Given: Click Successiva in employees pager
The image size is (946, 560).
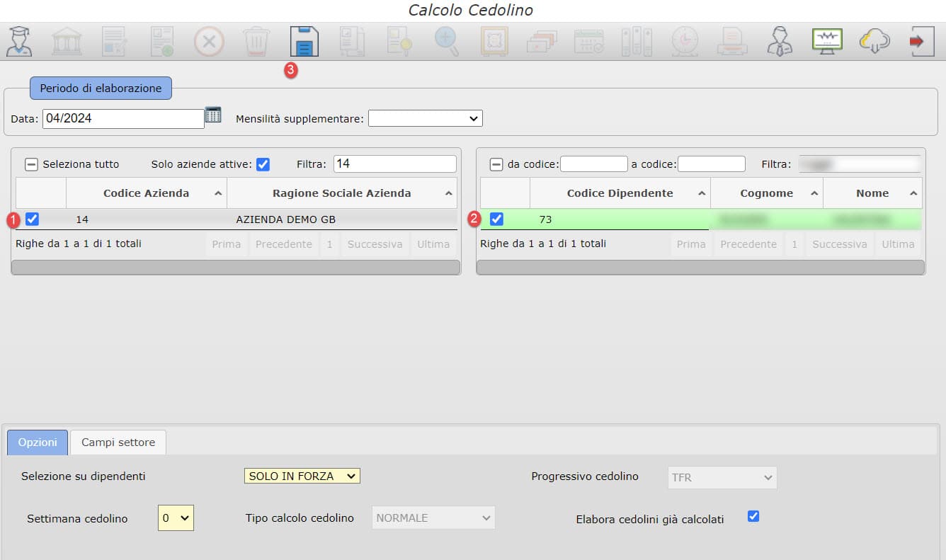Looking at the screenshot, I should (x=839, y=244).
